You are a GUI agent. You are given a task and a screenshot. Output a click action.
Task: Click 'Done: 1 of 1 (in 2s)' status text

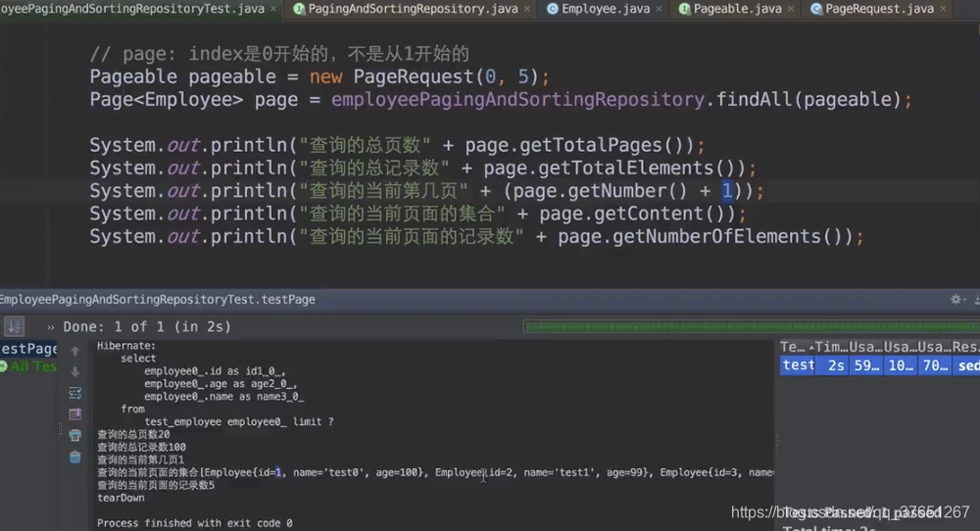point(147,326)
